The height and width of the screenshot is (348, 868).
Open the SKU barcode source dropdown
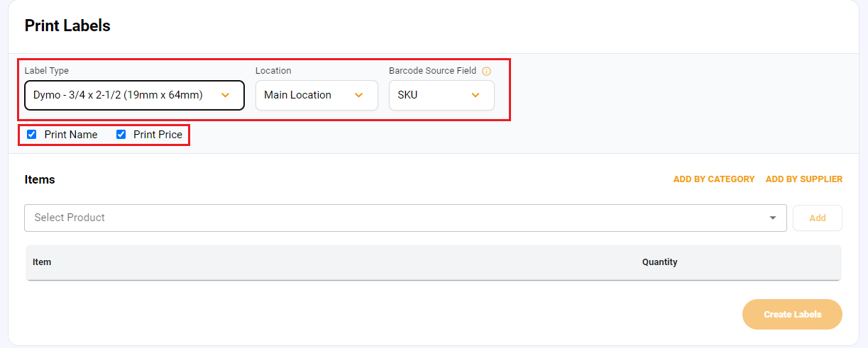[x=441, y=95]
